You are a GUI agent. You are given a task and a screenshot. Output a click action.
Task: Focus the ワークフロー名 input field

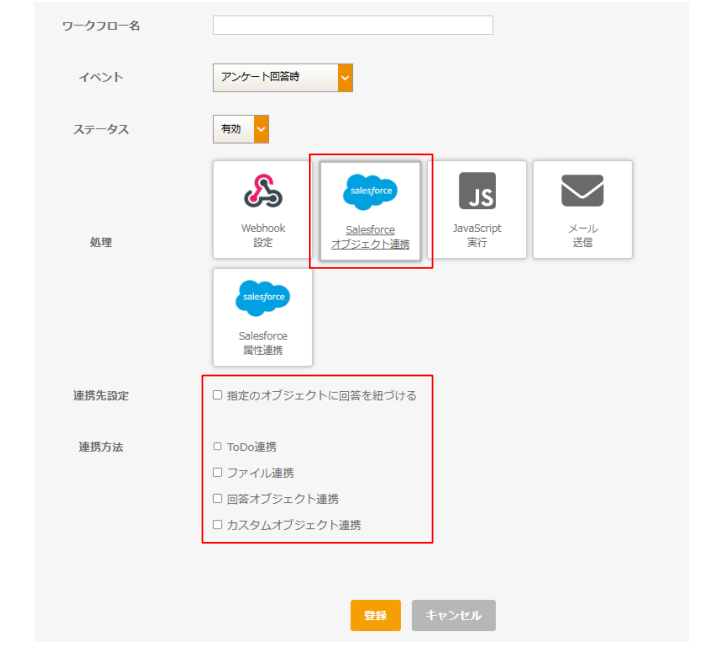click(353, 25)
